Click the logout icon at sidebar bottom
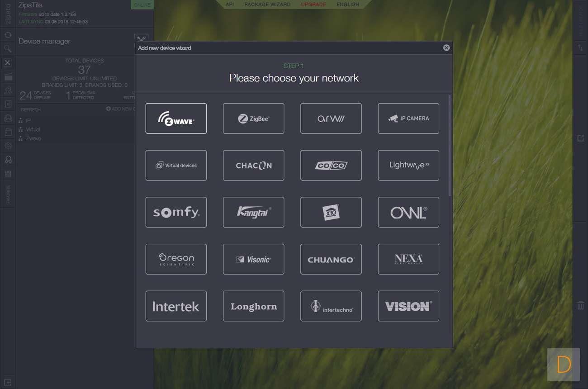Image resolution: width=588 pixels, height=389 pixels. pos(8,382)
